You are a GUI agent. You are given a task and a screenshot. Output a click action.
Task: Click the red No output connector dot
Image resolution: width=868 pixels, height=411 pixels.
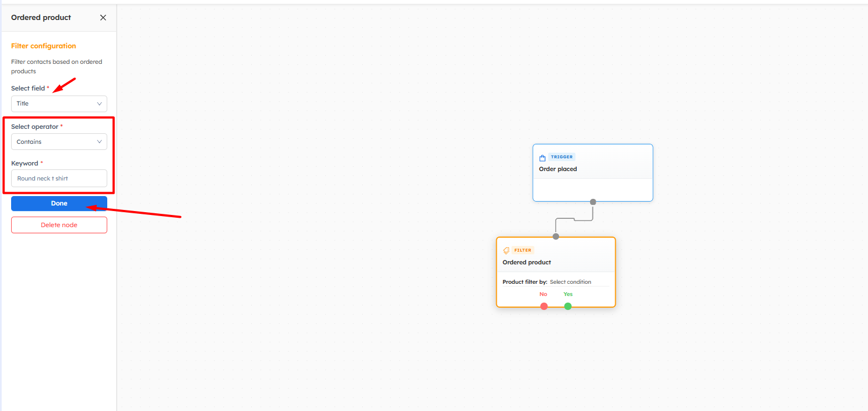point(543,306)
